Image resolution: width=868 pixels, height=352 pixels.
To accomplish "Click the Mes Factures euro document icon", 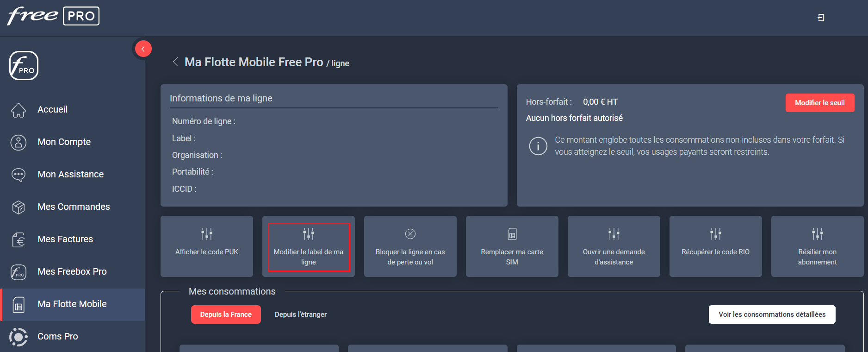I will 19,239.
